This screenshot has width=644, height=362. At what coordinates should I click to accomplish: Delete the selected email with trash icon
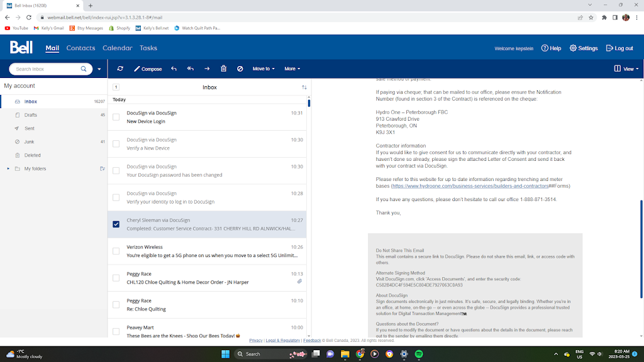coord(223,69)
